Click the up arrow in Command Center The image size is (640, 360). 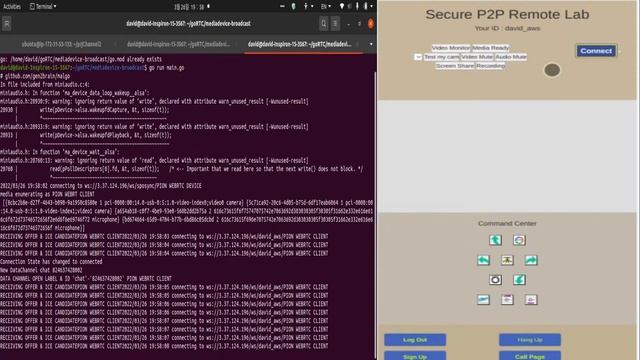[495, 240]
